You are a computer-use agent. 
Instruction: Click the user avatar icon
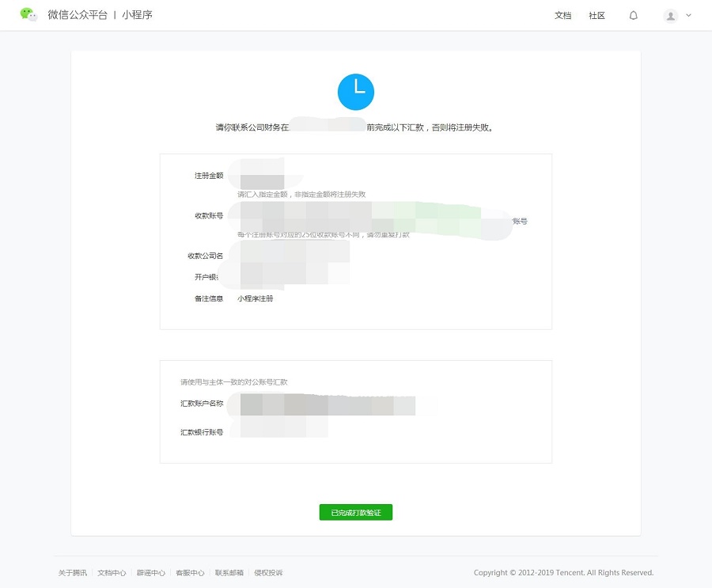coord(671,16)
